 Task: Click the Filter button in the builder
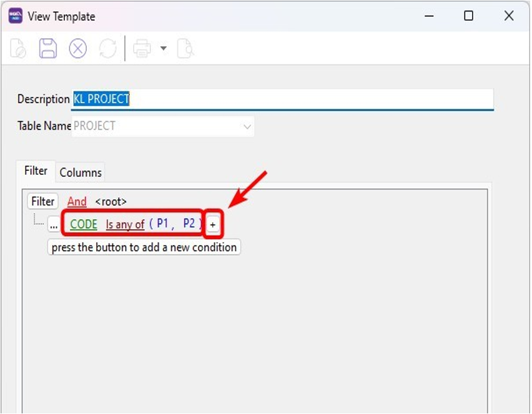(42, 201)
